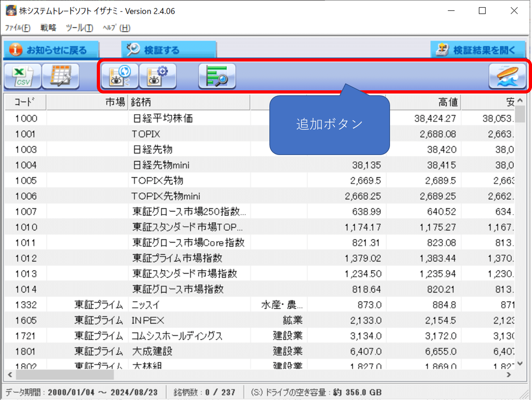Image resolution: width=532 pixels, height=400 pixels.
Task: Click the eye gear settings icon
Action: 158,76
